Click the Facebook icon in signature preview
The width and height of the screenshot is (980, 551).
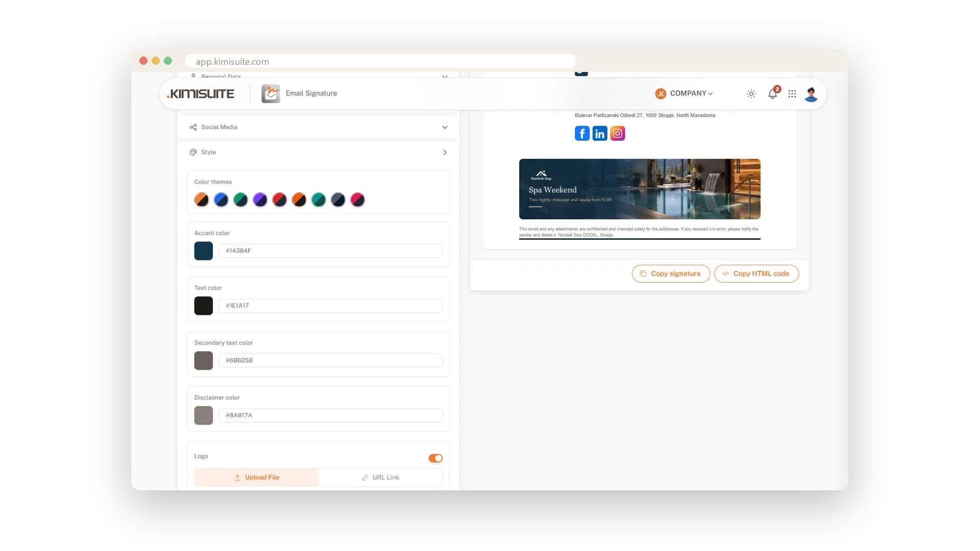click(x=582, y=134)
